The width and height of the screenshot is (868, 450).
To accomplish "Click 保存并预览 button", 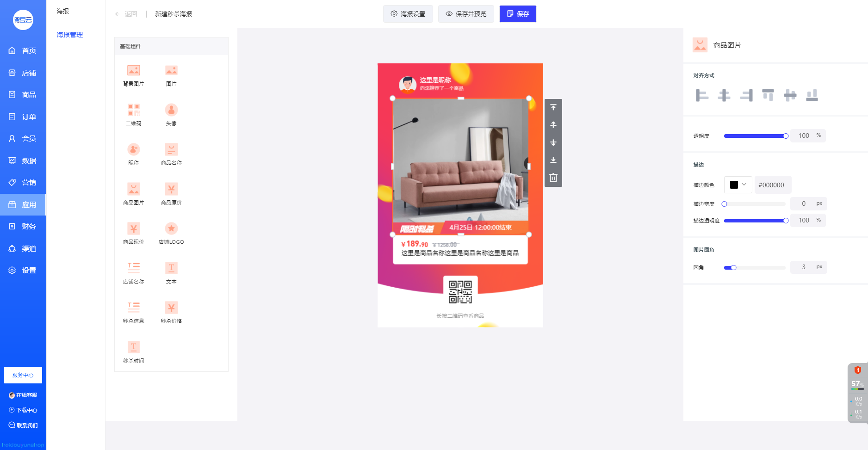I will 466,14.
